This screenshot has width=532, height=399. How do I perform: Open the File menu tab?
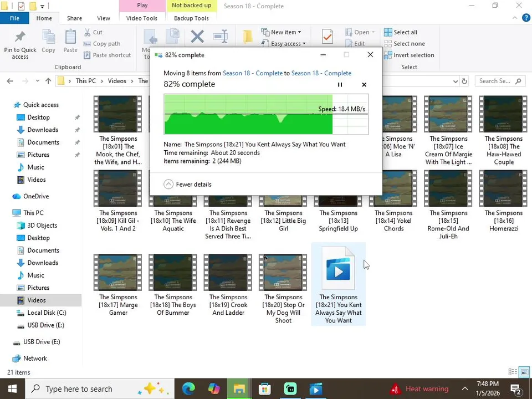14,18
